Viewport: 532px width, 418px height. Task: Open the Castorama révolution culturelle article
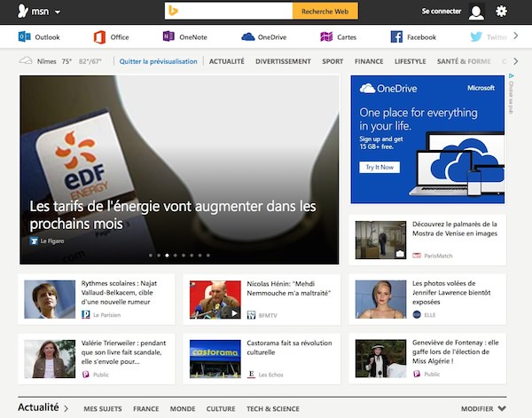click(x=289, y=347)
